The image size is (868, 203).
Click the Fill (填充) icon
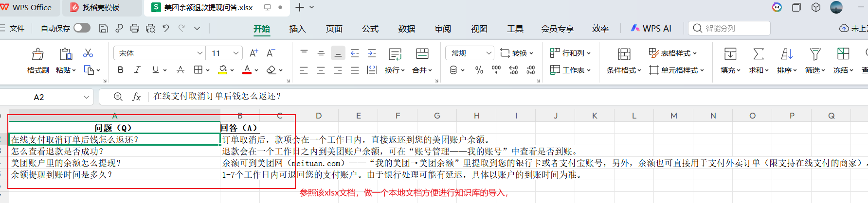pos(730,54)
